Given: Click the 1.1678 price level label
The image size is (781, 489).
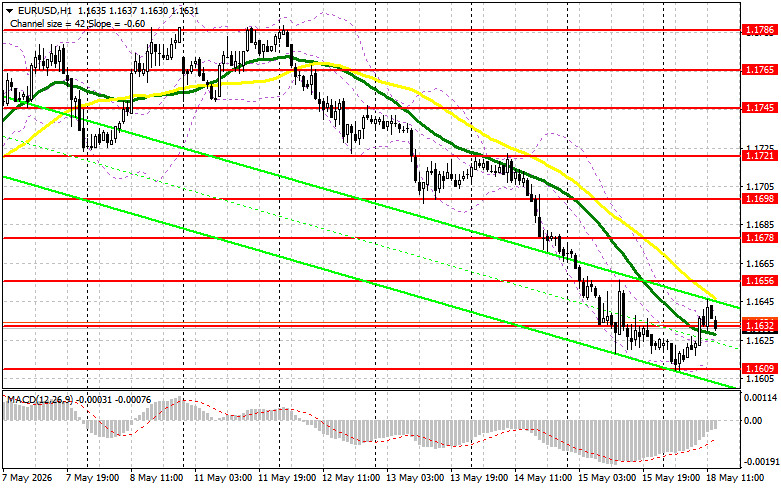Looking at the screenshot, I should click(759, 238).
